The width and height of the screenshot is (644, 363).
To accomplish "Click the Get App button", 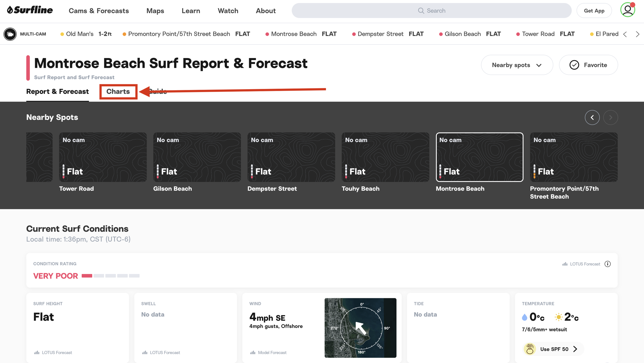I will pyautogui.click(x=594, y=11).
